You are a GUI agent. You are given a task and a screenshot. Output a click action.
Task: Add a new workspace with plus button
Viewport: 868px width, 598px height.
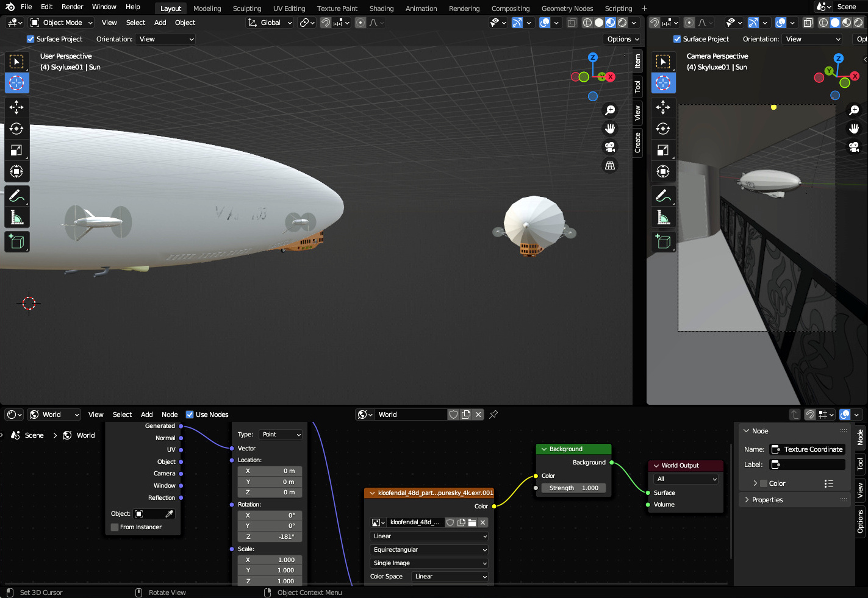pos(644,9)
